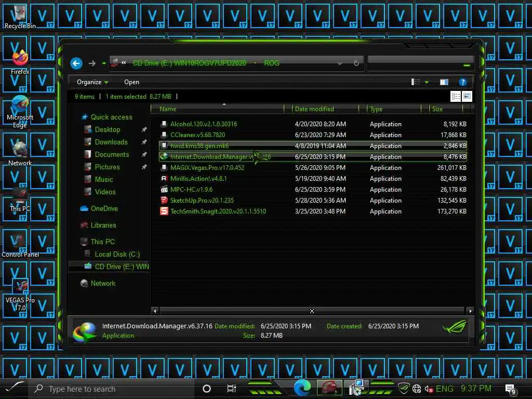Click horizontal scrollbar left arrow

pyautogui.click(x=155, y=311)
